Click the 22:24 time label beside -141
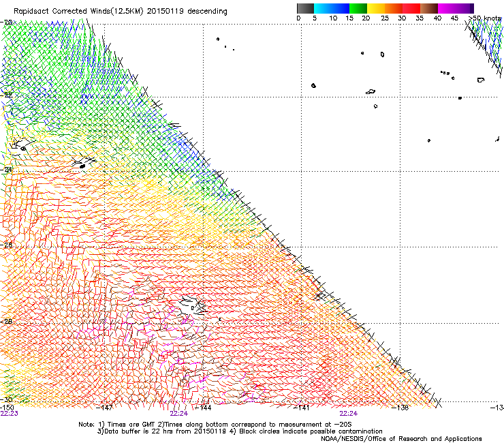Image resolution: width=504 pixels, height=443 pixels. (x=349, y=414)
